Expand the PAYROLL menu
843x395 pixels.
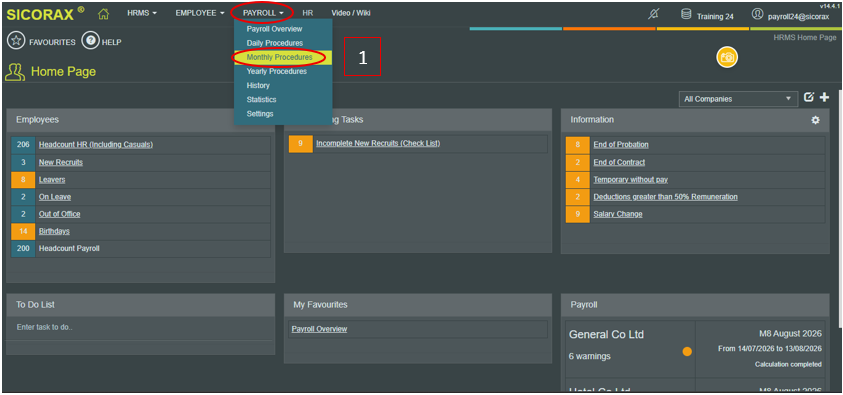(263, 13)
